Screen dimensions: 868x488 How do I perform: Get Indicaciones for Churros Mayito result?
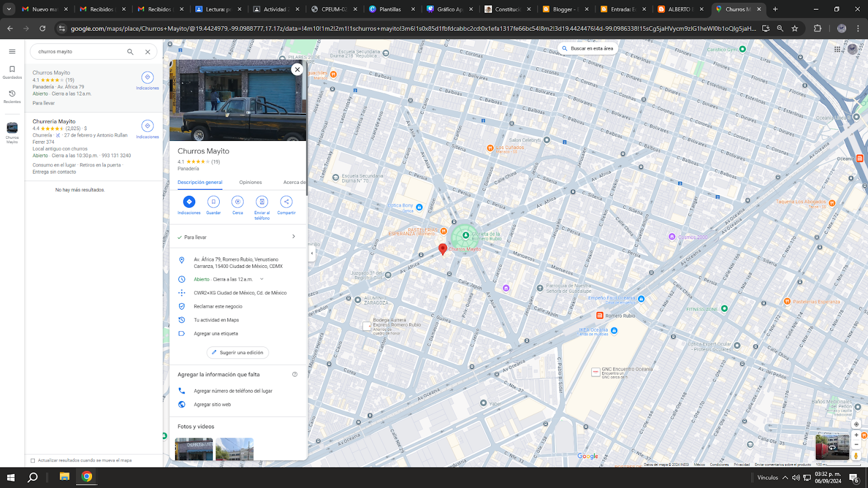coord(148,80)
